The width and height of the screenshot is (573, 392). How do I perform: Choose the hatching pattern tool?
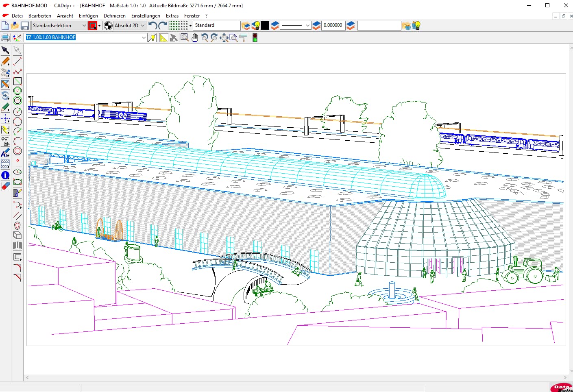5,164
